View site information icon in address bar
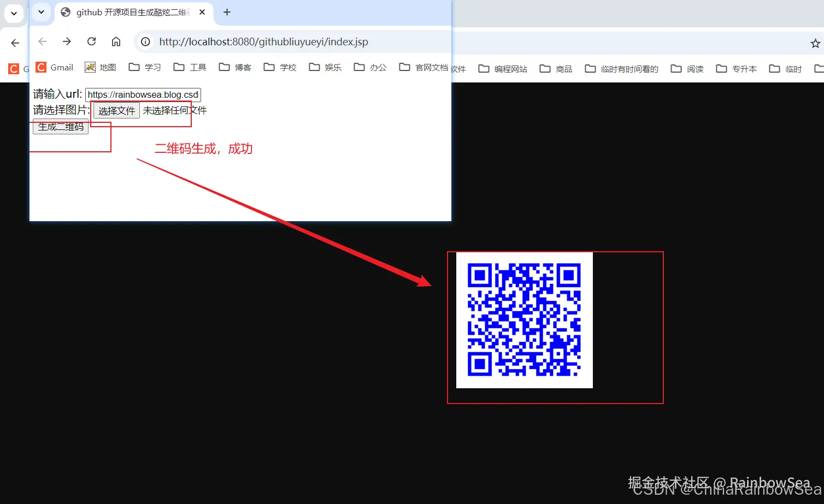This screenshot has width=824, height=504. tap(145, 42)
